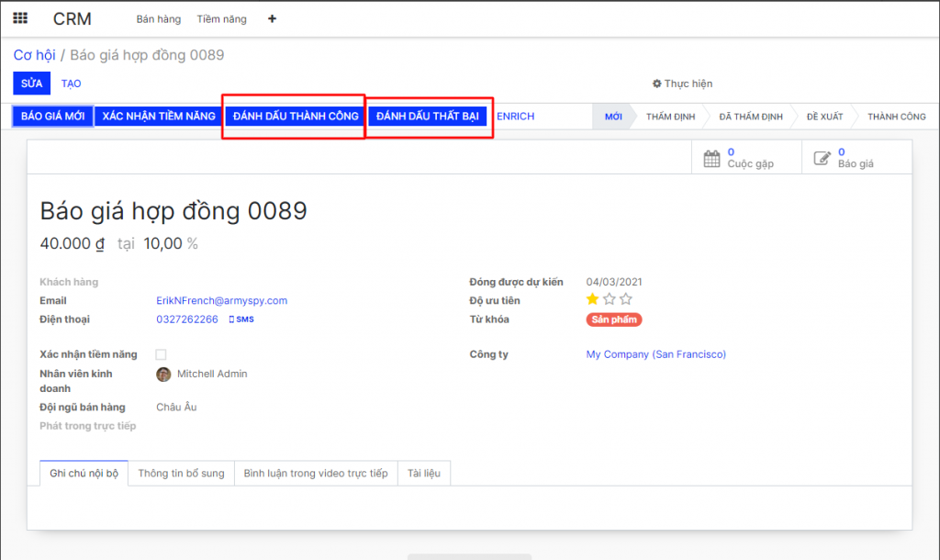
Task: Toggle the Xác nhận tiềm năng checkbox
Action: coord(161,354)
